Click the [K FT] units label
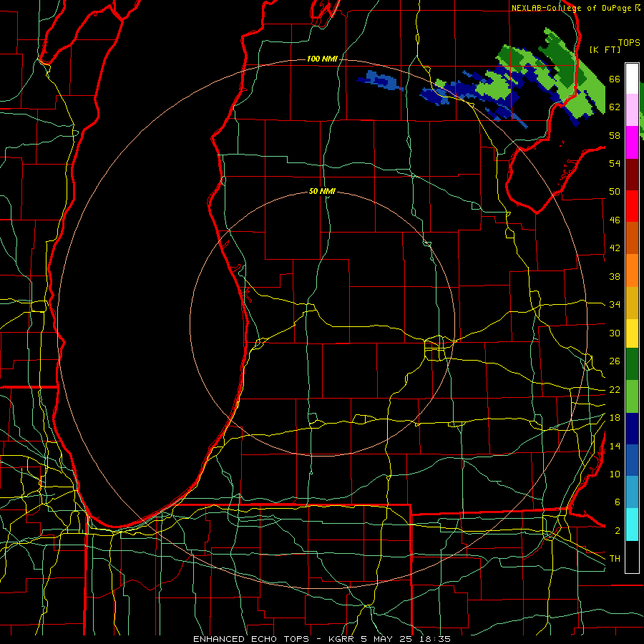 tap(605, 49)
